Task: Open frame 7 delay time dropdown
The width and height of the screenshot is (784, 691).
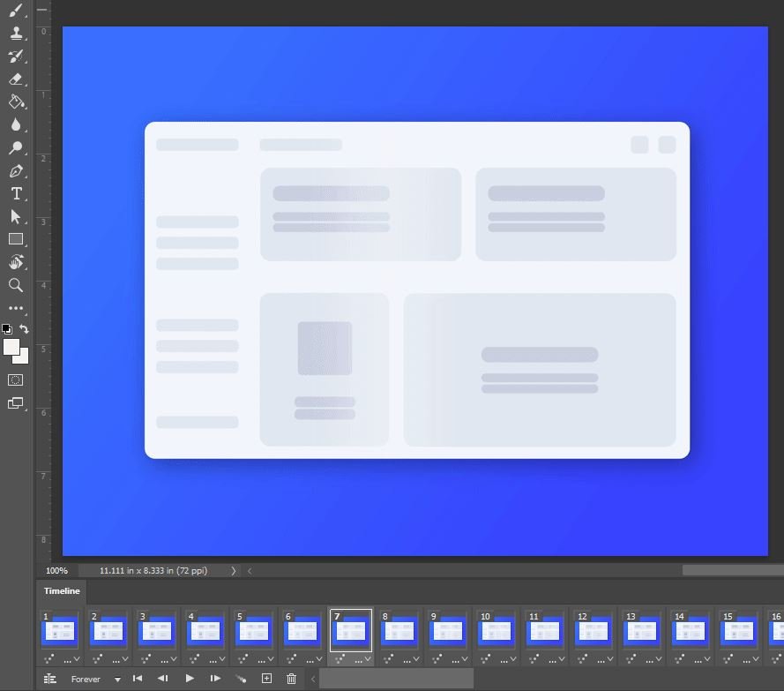Action: [x=362, y=660]
